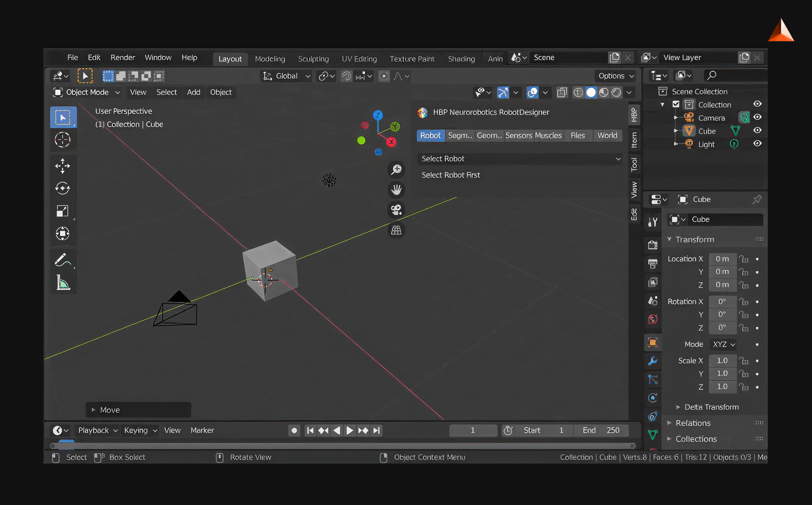Switch to orthographic grid view icon
Image resolution: width=812 pixels, height=505 pixels.
pyautogui.click(x=396, y=230)
